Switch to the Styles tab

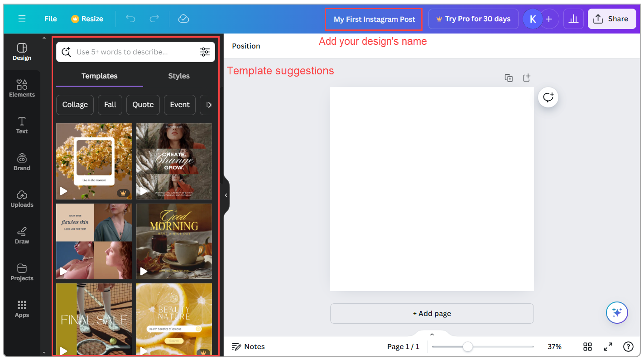(178, 76)
